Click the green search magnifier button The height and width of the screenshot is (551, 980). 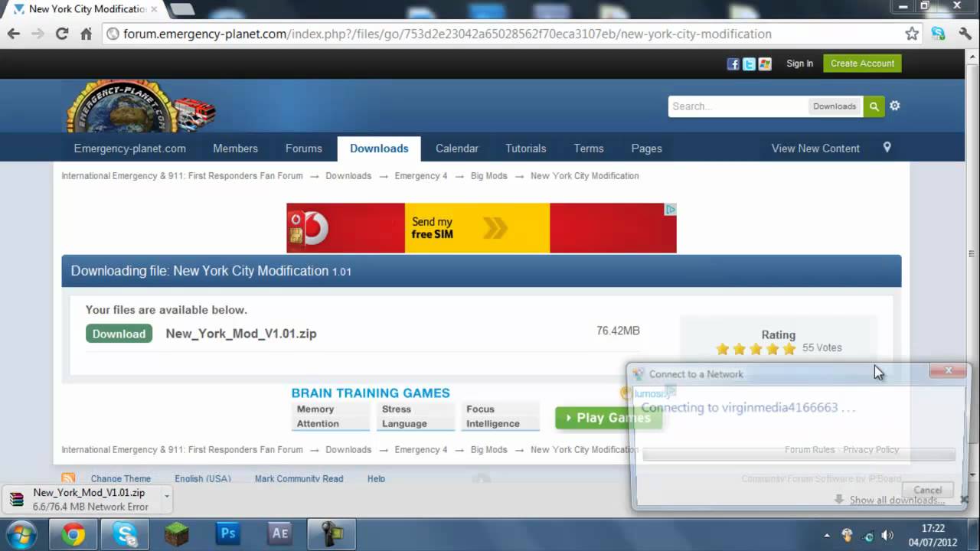(874, 106)
